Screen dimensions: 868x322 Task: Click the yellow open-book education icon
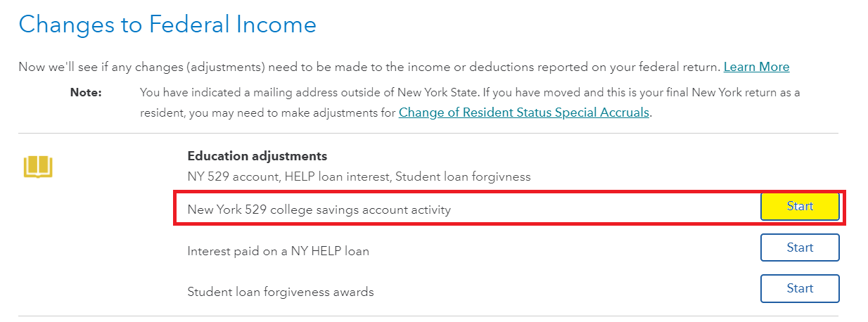coord(39,167)
